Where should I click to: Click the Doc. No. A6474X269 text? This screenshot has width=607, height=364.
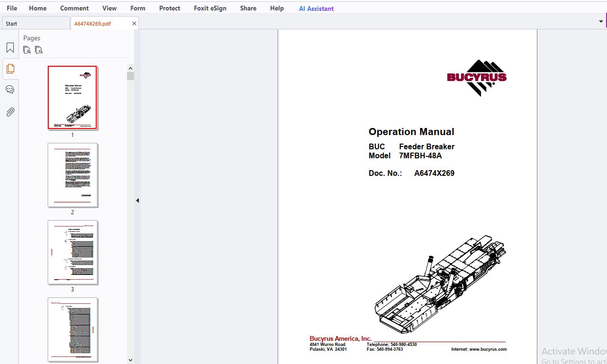411,173
